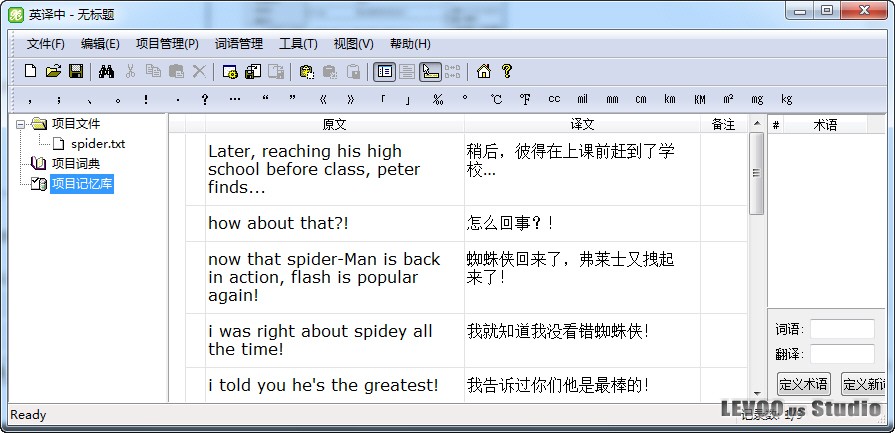
Task: Open the 视图(V) menu
Action: (353, 44)
